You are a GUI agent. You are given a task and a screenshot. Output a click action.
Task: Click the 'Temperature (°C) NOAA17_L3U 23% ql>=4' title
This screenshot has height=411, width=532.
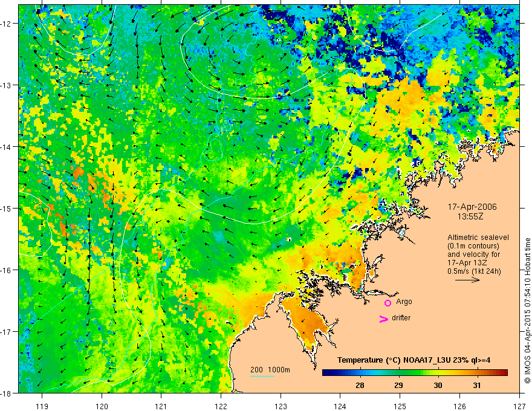tap(414, 360)
